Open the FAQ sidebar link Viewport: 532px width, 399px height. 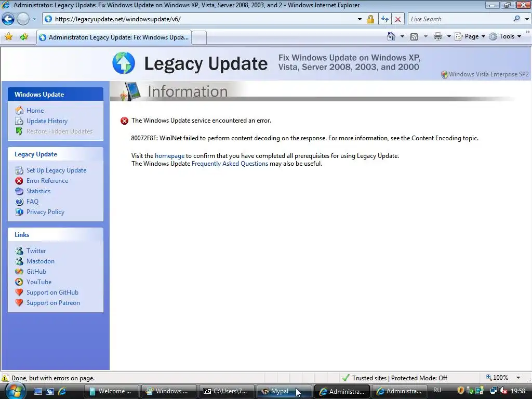[x=32, y=202]
